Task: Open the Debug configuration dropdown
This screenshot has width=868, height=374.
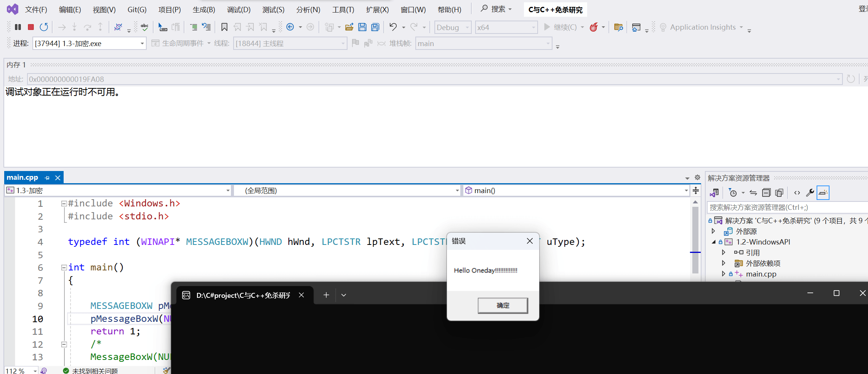Action: click(x=452, y=27)
